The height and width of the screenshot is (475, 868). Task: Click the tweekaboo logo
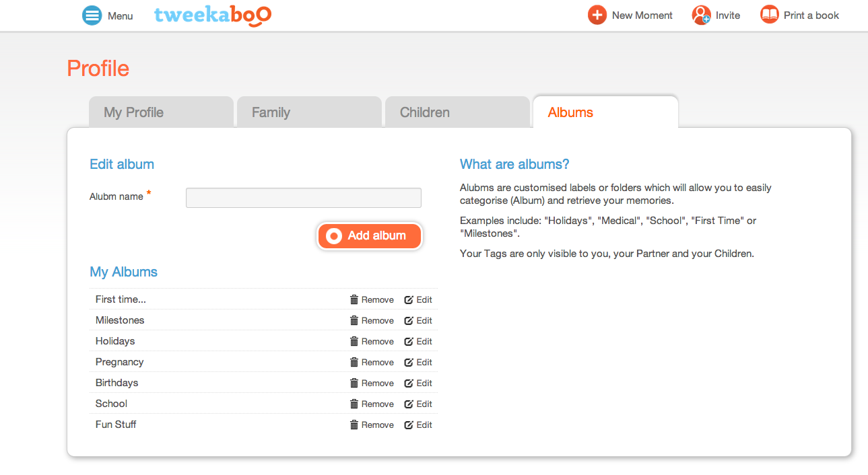click(213, 15)
